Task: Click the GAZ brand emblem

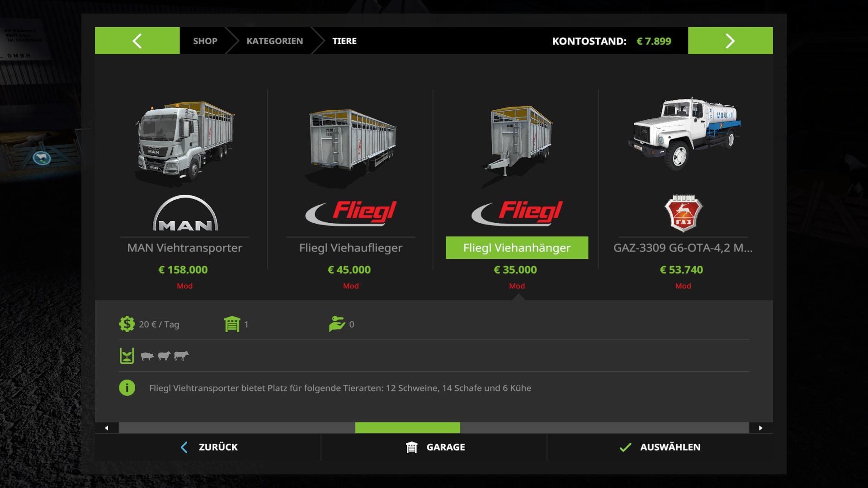Action: (x=683, y=213)
